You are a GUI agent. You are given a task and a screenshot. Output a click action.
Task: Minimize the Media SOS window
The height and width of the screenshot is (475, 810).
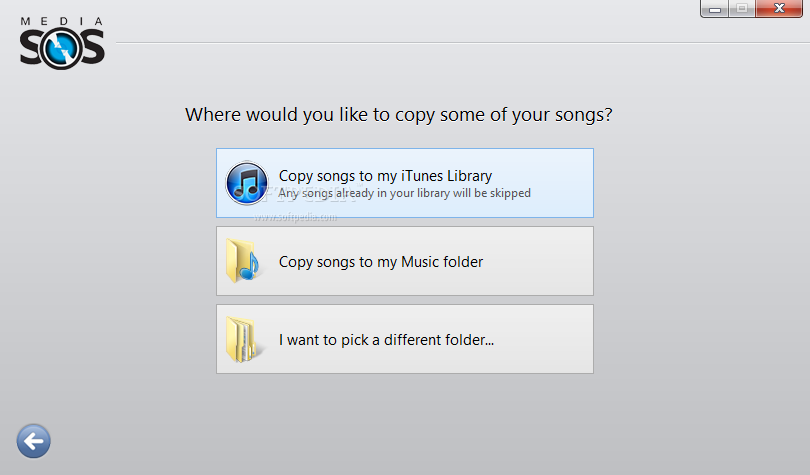[x=715, y=9]
